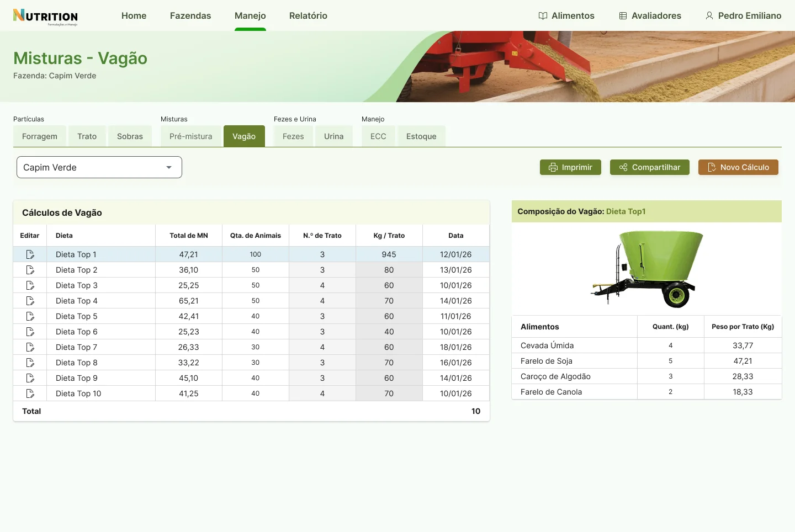Select the Manejo menu item

point(250,15)
